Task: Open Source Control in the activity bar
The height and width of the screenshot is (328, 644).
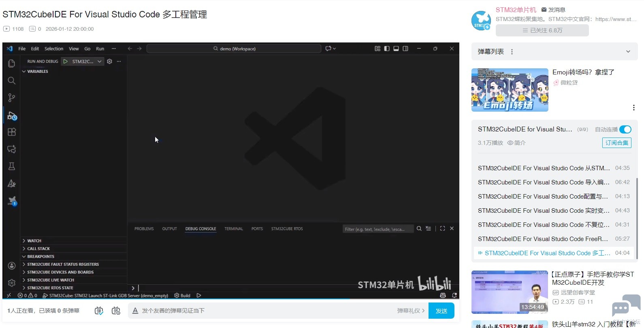Action: 12,97
